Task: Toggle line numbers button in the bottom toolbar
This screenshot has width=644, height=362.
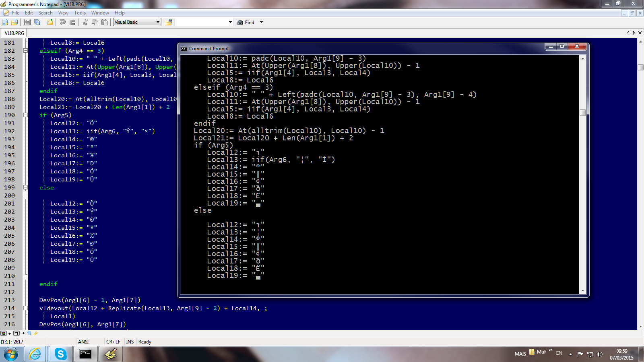Action: (x=17, y=333)
